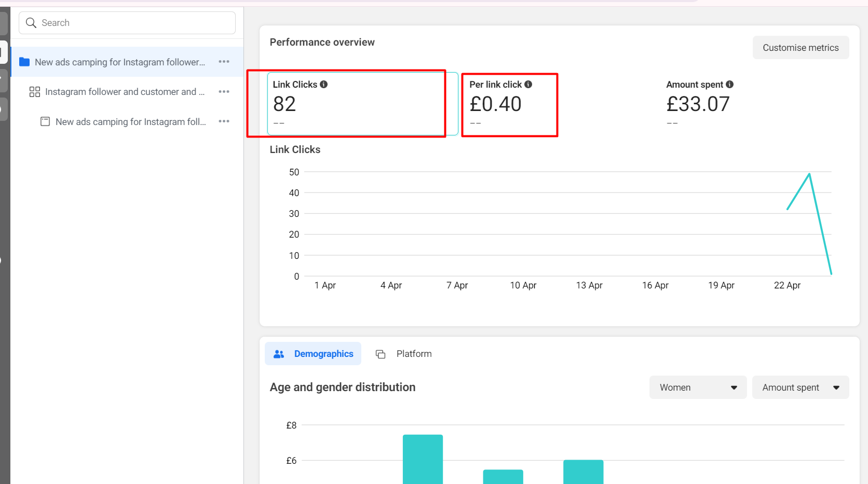The image size is (868, 484).
Task: Click the ad set grid icon
Action: pos(35,92)
